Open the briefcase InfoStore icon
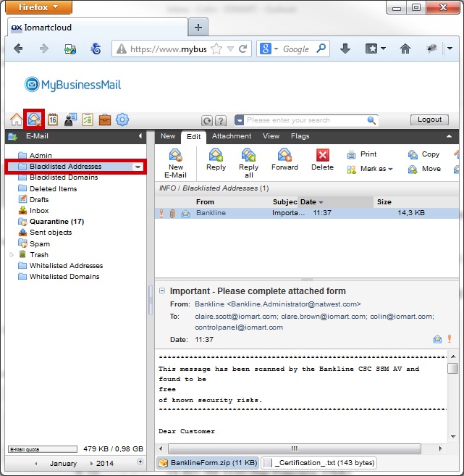The height and width of the screenshot is (476, 464). (105, 120)
